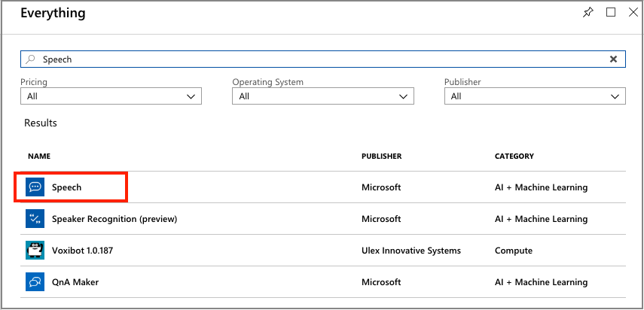Close the Everything blade

[x=633, y=13]
